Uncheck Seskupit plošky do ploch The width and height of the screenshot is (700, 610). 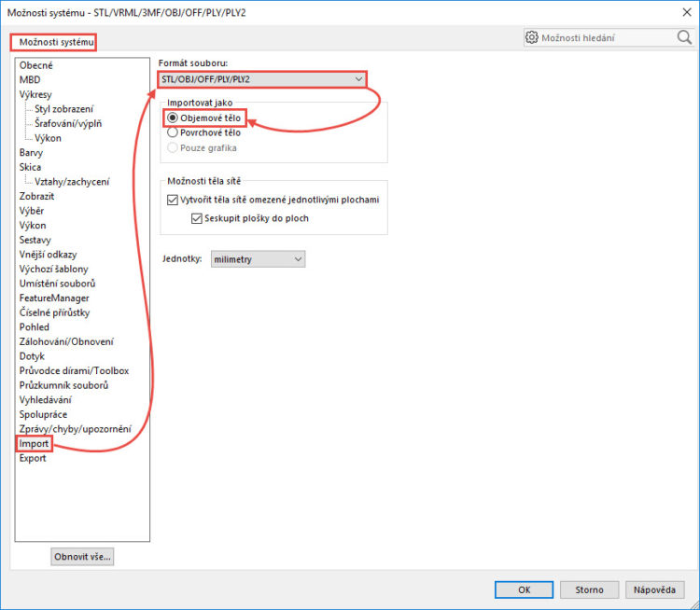click(x=197, y=218)
